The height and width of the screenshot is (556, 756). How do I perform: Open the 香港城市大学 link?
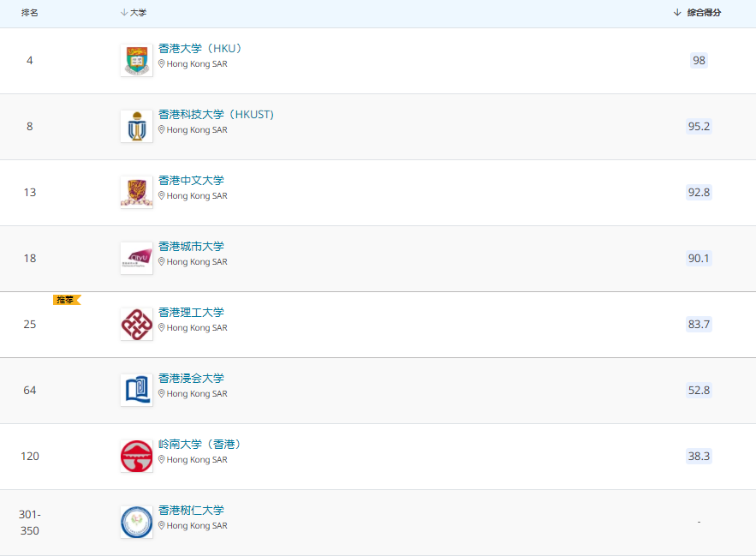click(192, 247)
